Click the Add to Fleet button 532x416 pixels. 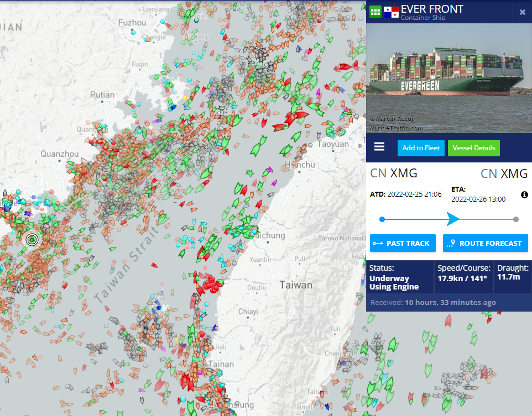pos(421,148)
